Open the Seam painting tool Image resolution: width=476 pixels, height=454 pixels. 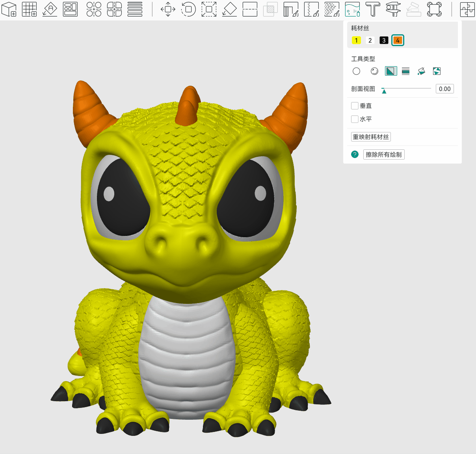pyautogui.click(x=311, y=9)
